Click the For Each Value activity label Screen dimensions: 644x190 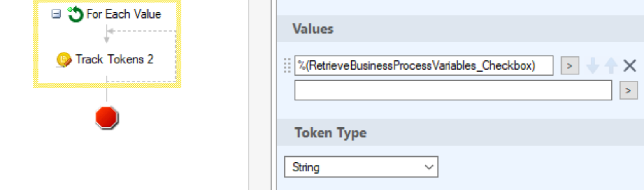(124, 14)
